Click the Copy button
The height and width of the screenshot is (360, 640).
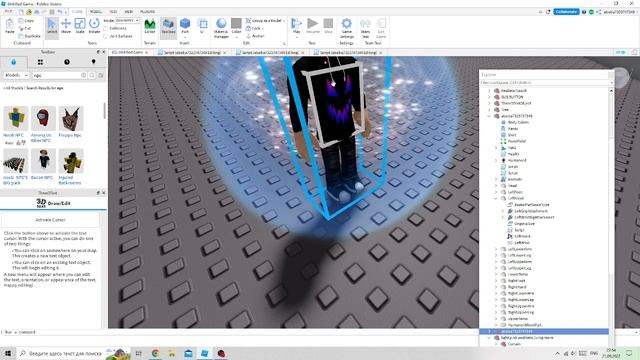pos(27,20)
